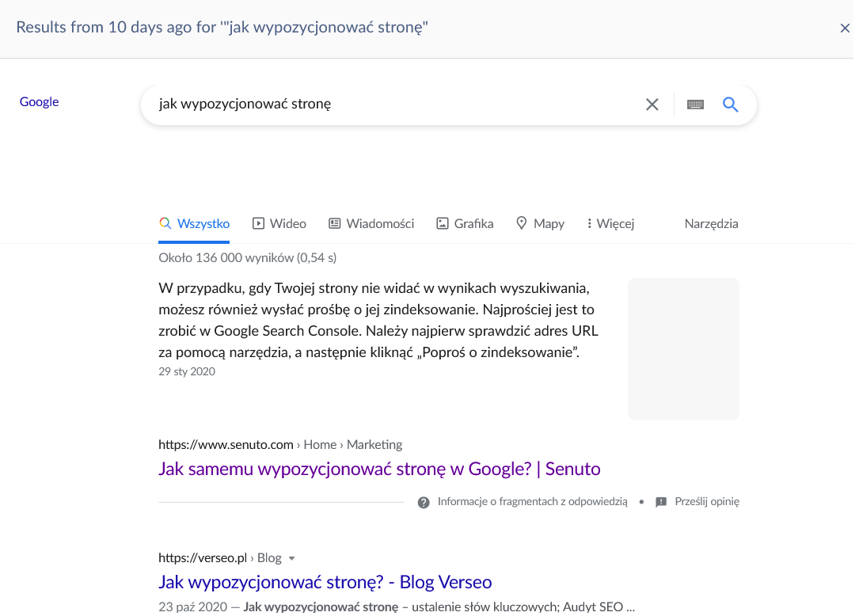Click the Mapy pin icon
This screenshot has height=616, width=859.
(522, 223)
